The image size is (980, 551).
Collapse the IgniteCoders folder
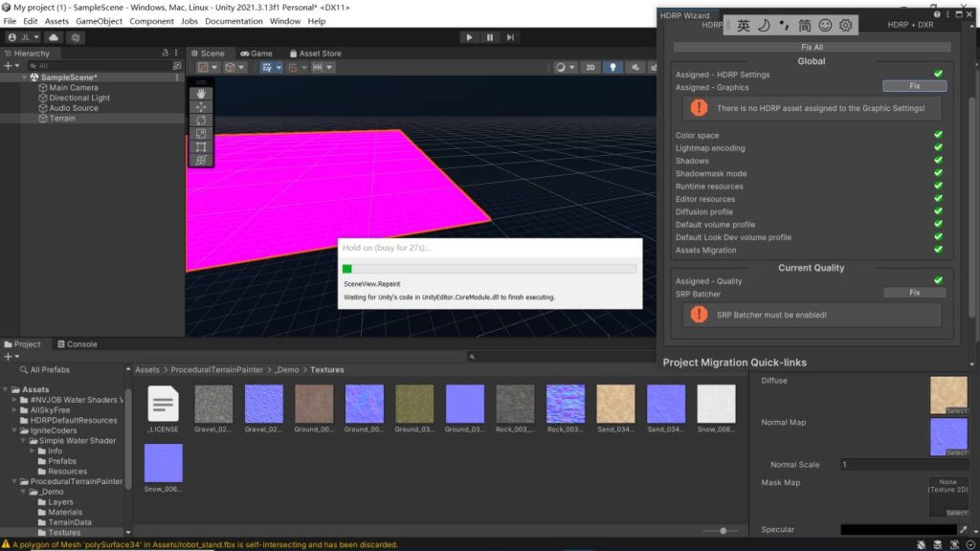[x=14, y=430]
